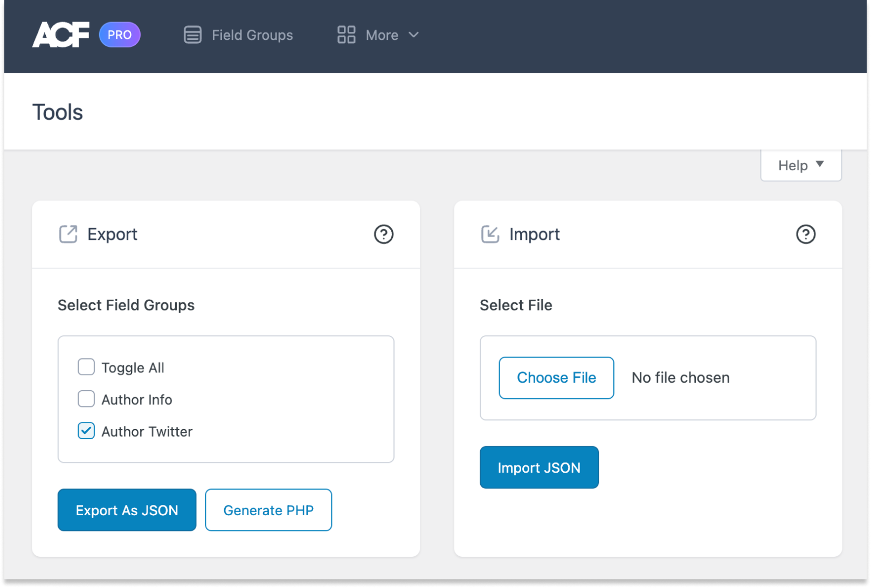Screen dimensions: 871x588
Task: Open the Help dropdown
Action: tap(800, 165)
